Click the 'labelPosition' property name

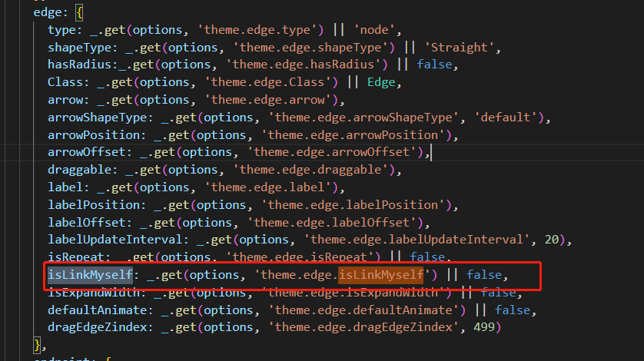point(94,205)
